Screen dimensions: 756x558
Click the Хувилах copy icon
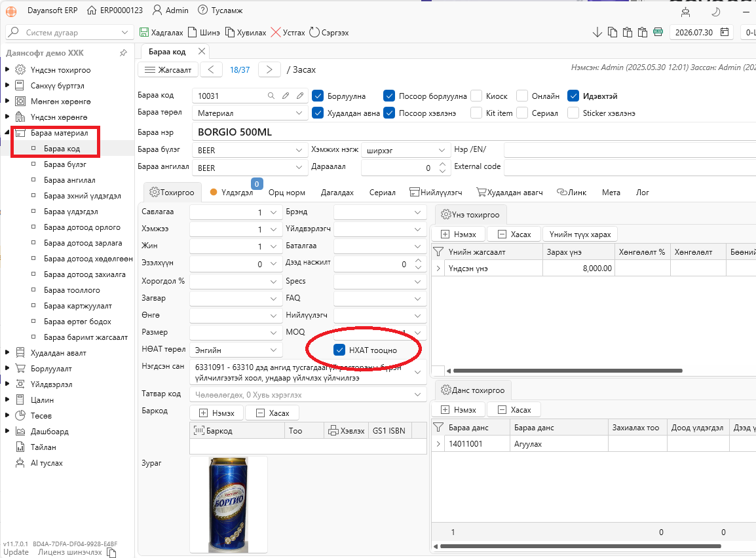pyautogui.click(x=230, y=32)
